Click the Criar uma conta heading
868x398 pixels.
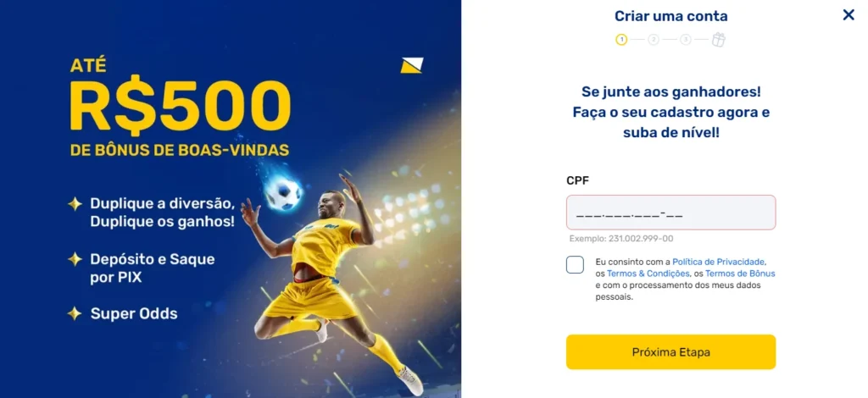point(671,16)
